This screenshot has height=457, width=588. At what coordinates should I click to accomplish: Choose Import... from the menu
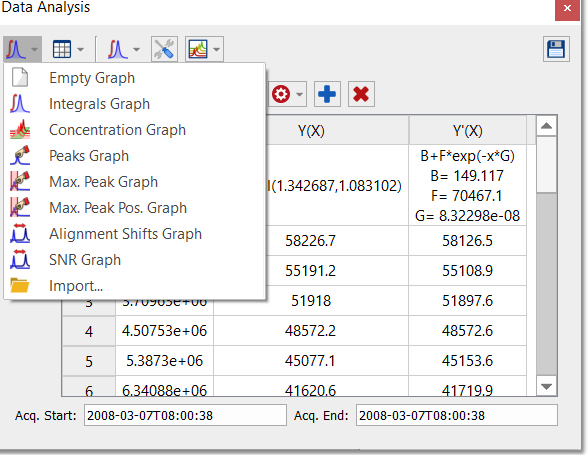pyautogui.click(x=135, y=286)
